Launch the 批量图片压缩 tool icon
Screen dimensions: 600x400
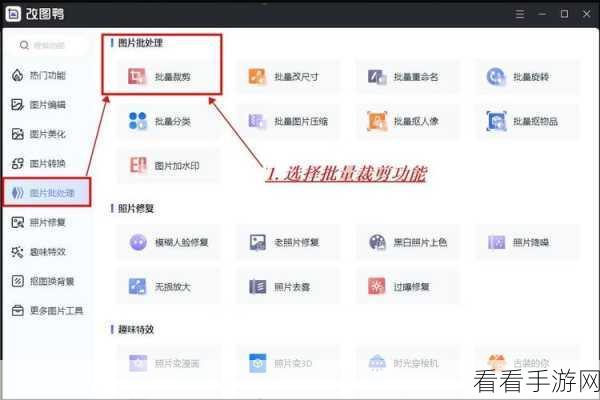[x=257, y=121]
